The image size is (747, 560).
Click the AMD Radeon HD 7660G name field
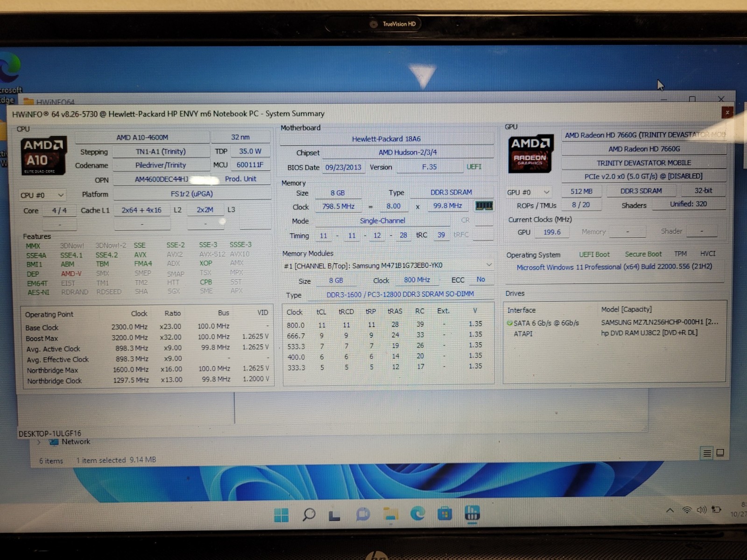(644, 149)
